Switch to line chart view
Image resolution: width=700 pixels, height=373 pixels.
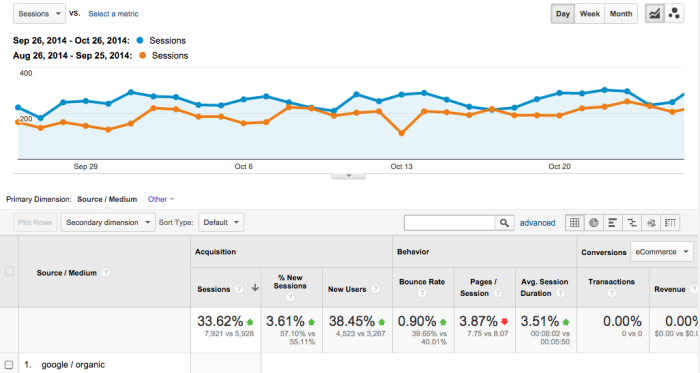point(654,14)
